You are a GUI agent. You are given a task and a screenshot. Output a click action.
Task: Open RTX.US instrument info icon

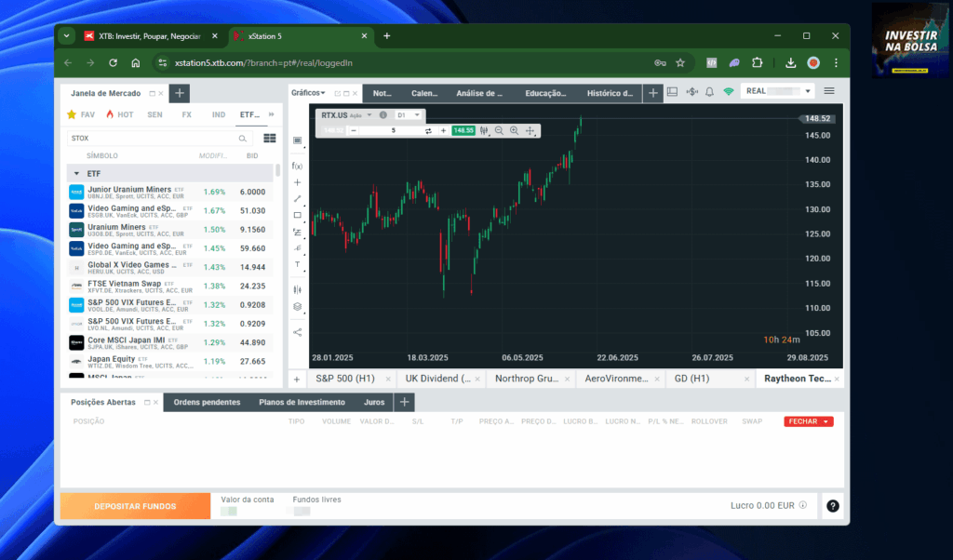pos(383,114)
